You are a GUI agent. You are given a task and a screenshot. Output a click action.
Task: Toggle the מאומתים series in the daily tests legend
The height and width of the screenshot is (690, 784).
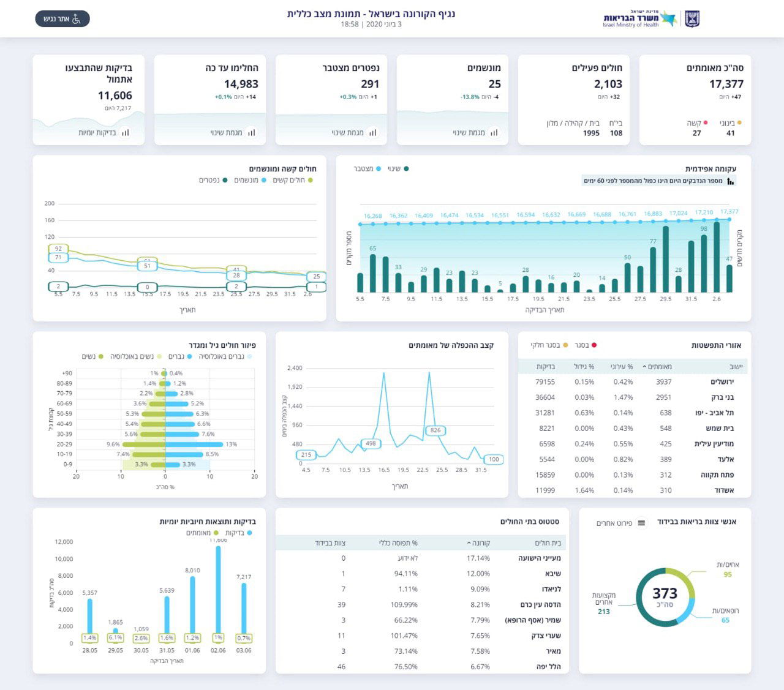[x=202, y=533]
